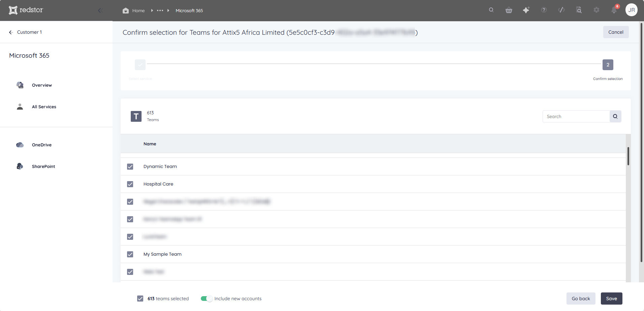
Task: Select the My Sample Team name text
Action: pos(162,254)
